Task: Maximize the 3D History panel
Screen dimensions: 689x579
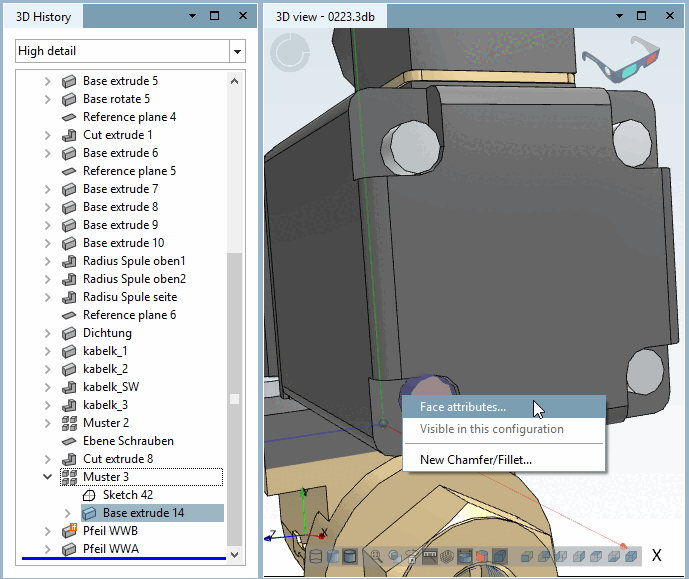Action: click(x=214, y=16)
